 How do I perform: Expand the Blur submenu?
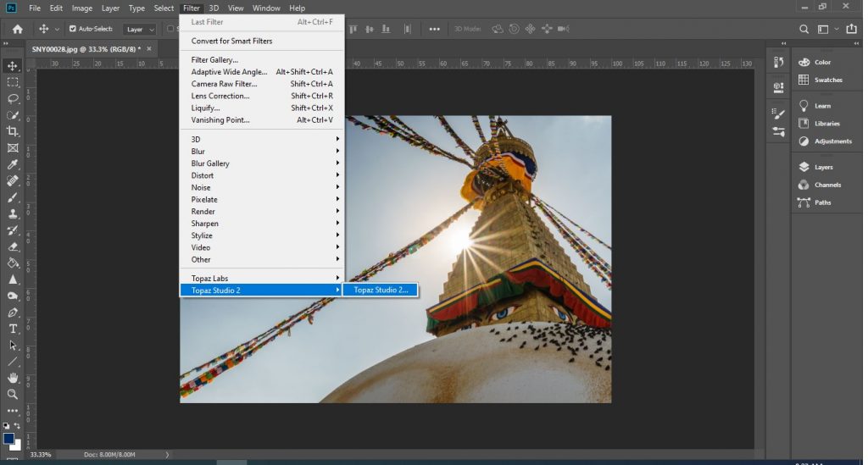point(262,151)
